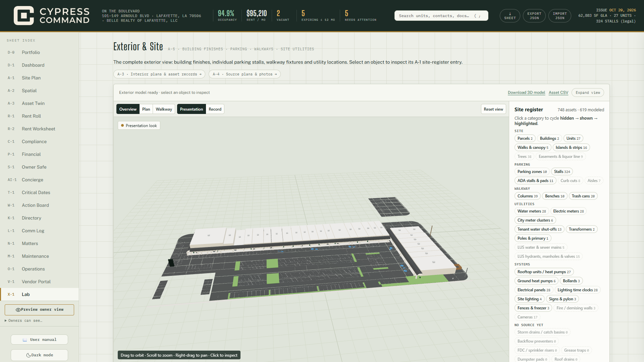Open Rent Roll in sheet index
This screenshot has height=362, width=644.
(x=40, y=116)
